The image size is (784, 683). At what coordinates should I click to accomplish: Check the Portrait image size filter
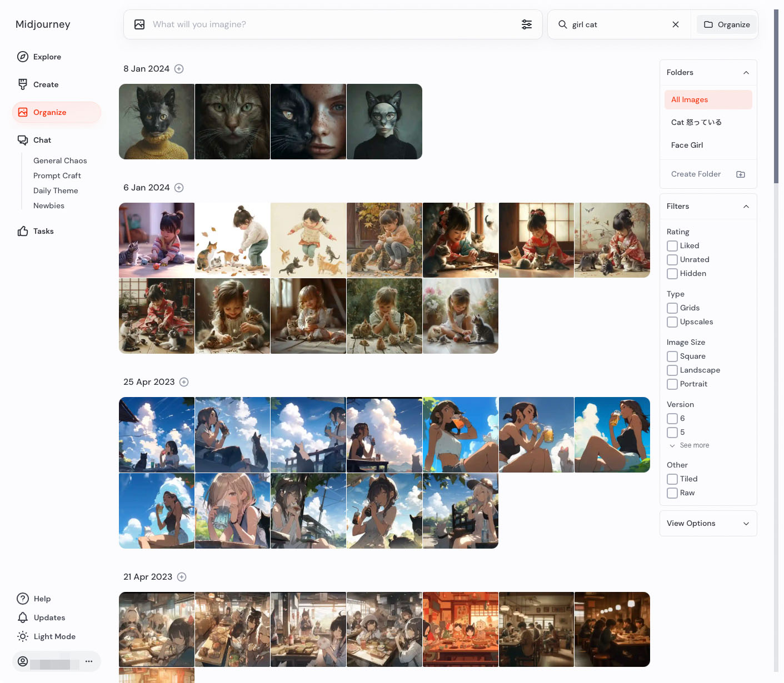(672, 384)
